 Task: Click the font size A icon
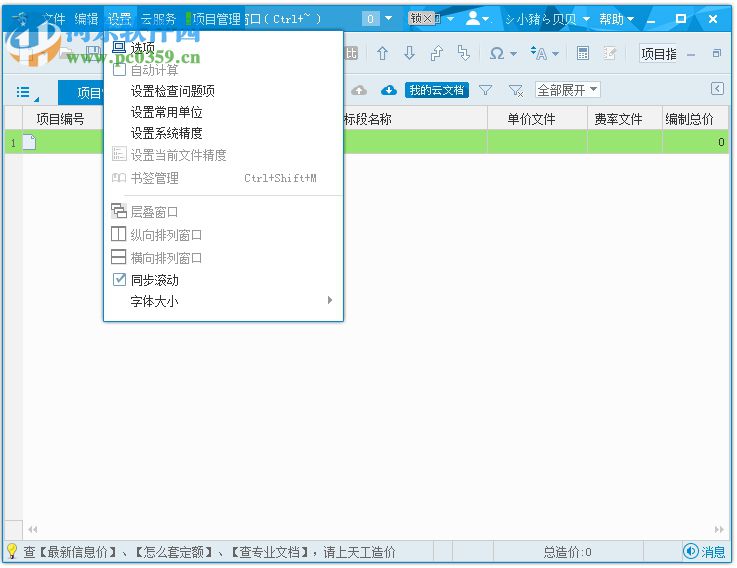[539, 54]
